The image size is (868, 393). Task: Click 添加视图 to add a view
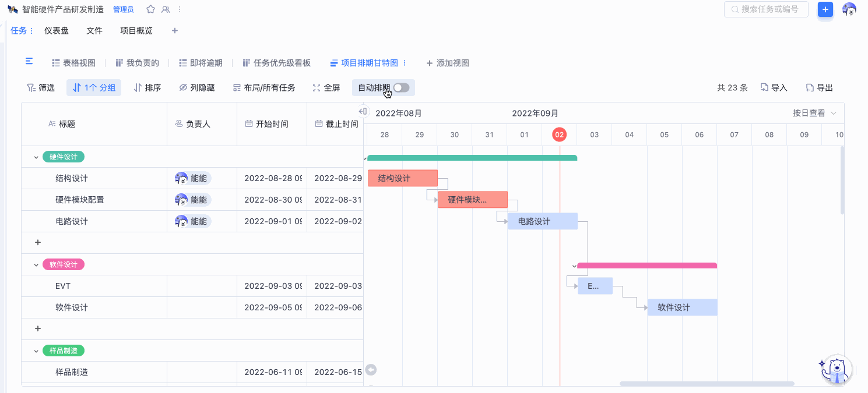coord(447,63)
